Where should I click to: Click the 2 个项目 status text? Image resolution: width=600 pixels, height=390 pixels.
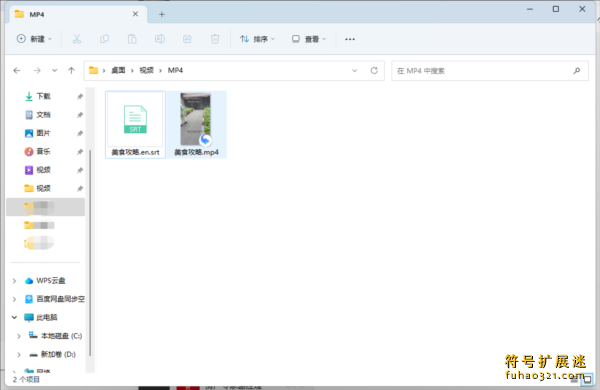[x=26, y=379]
